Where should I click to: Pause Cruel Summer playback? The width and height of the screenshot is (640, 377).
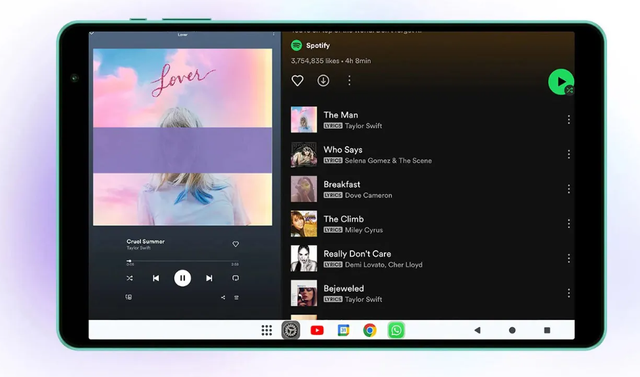pos(182,278)
